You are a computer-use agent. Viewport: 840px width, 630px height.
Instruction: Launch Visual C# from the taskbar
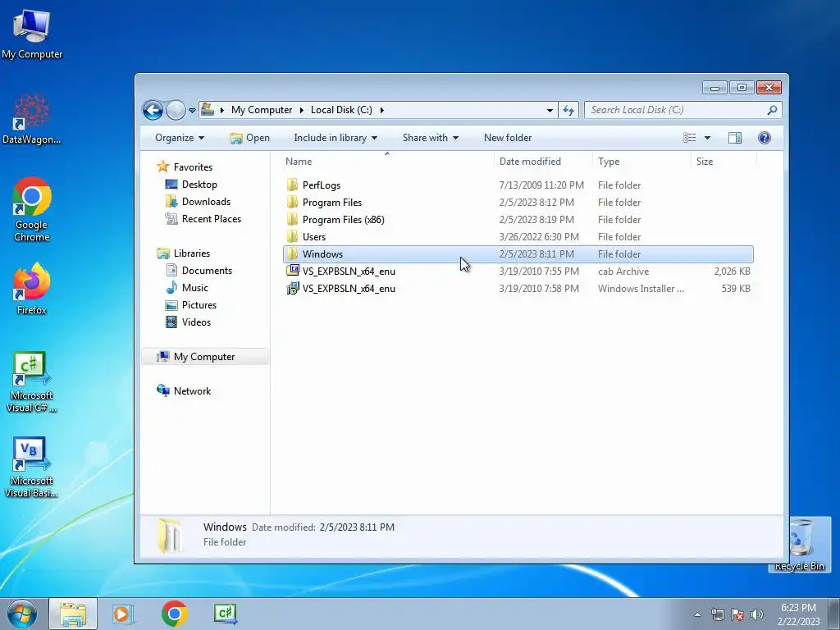point(225,614)
